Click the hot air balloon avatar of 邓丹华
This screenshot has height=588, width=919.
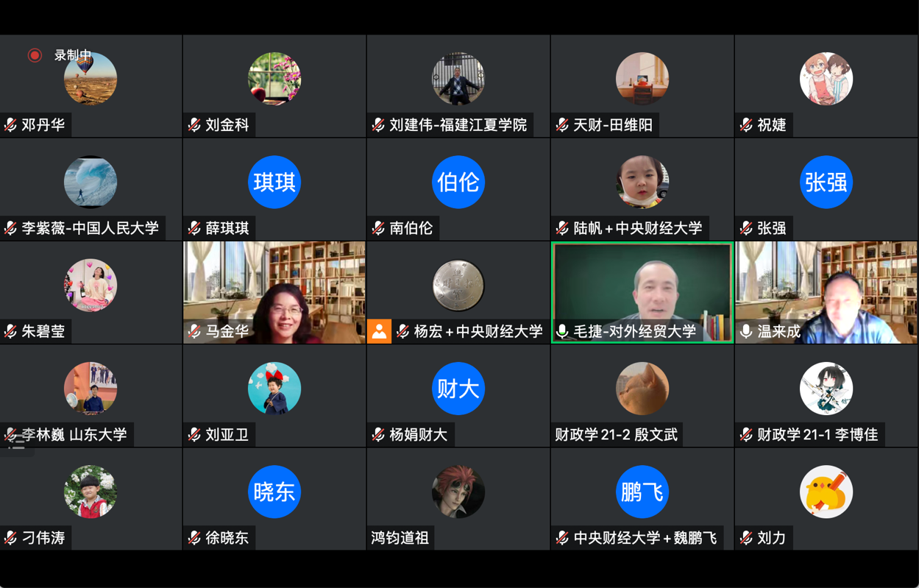point(91,79)
